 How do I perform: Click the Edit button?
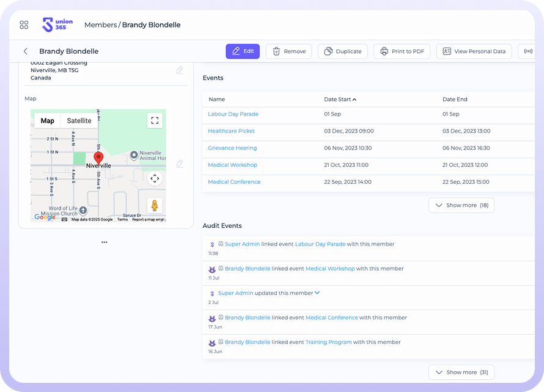tap(243, 51)
